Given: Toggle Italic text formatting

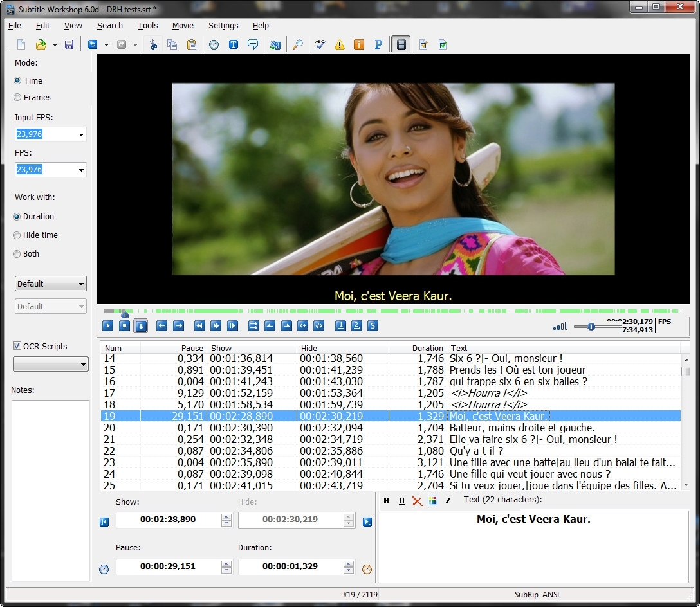Looking at the screenshot, I should coord(448,501).
